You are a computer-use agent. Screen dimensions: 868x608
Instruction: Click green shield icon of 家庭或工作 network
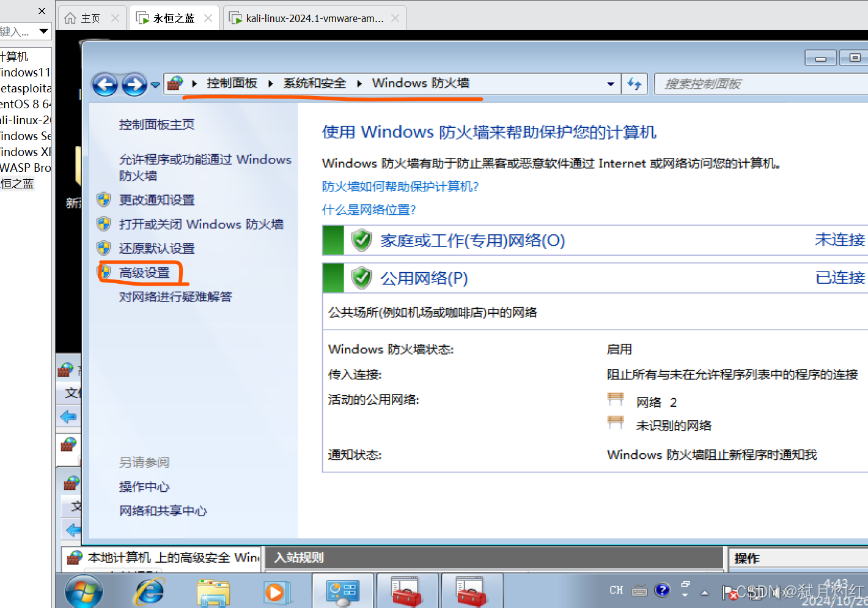[362, 240]
